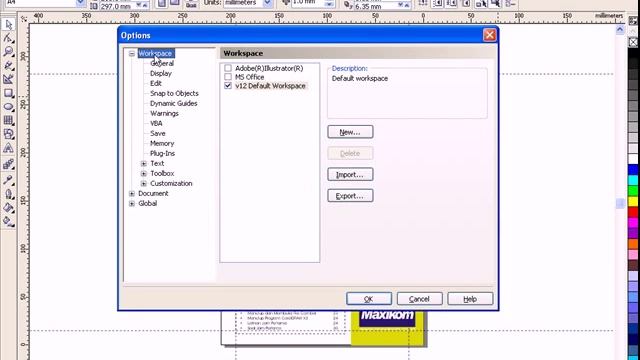Open the Save options page
Screen dimensions: 640x360
click(158, 133)
